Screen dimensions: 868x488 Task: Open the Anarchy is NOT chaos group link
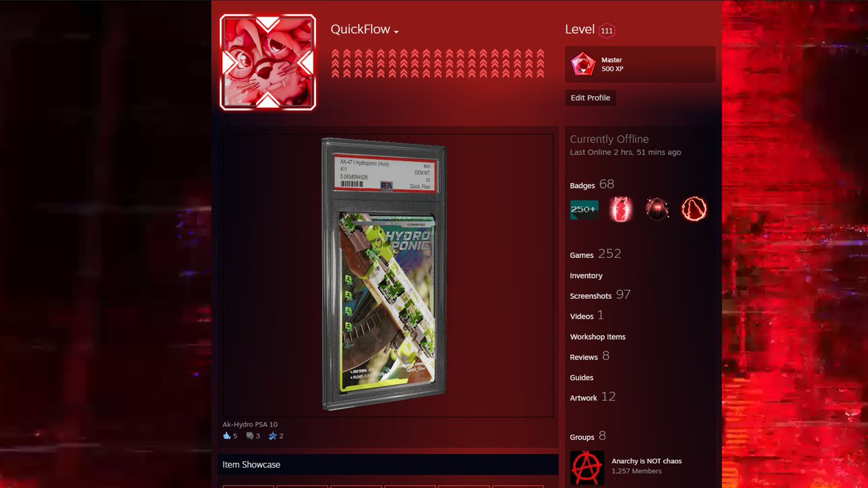tap(647, 461)
